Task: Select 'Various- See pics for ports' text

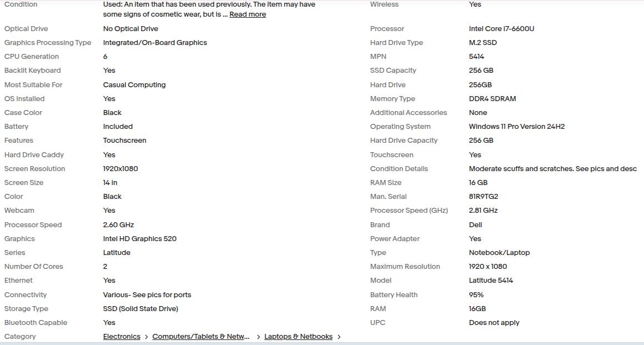Action: (x=147, y=295)
